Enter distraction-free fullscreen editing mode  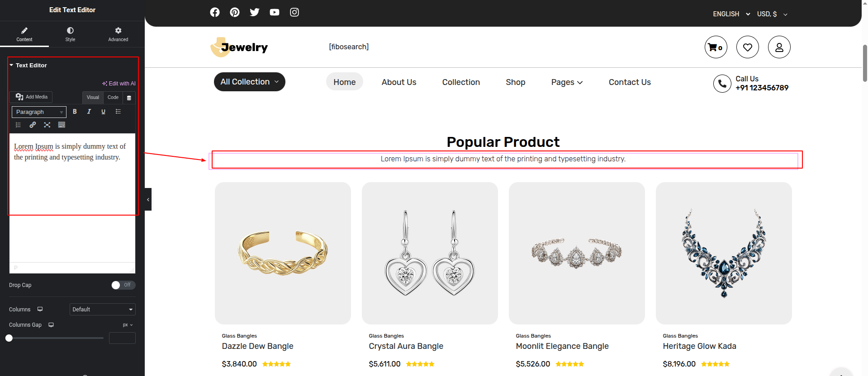pos(47,125)
